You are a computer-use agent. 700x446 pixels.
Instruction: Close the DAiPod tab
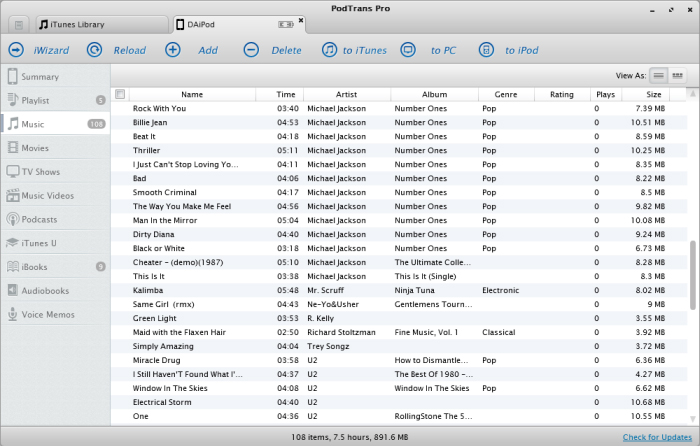click(x=301, y=20)
